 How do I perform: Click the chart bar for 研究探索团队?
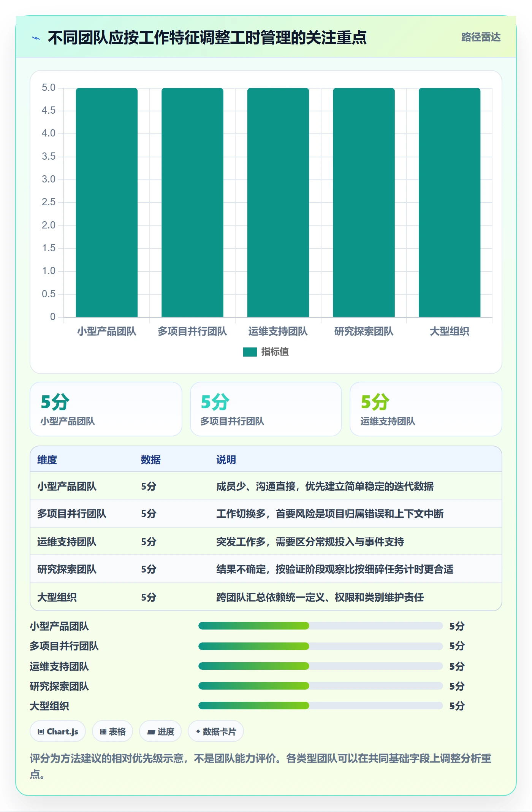tap(364, 203)
